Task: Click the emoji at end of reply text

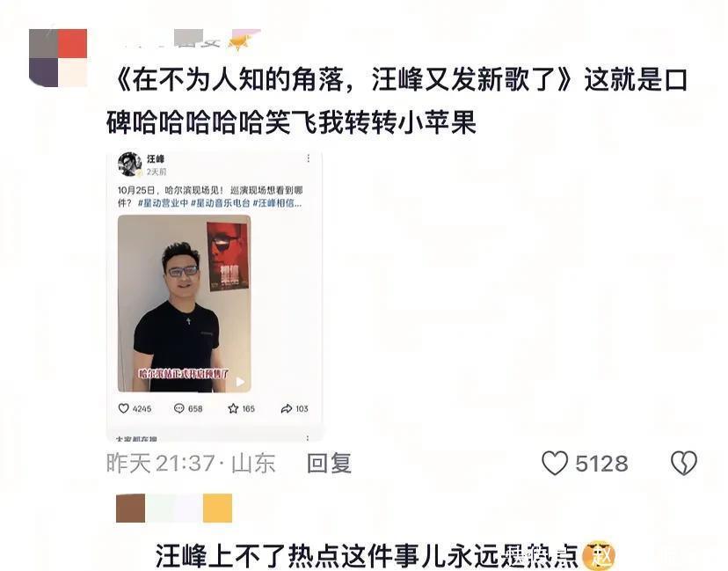Action: 599,555
